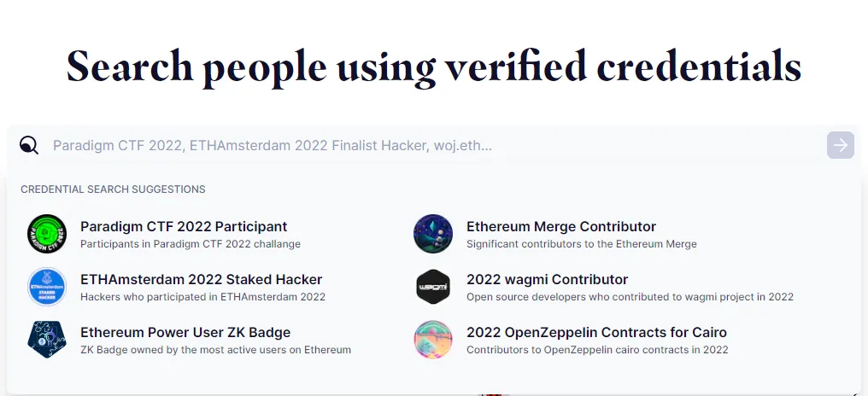Click the blue ETHAmsterdam Staked Hacker badge
The image size is (868, 396).
(x=47, y=287)
